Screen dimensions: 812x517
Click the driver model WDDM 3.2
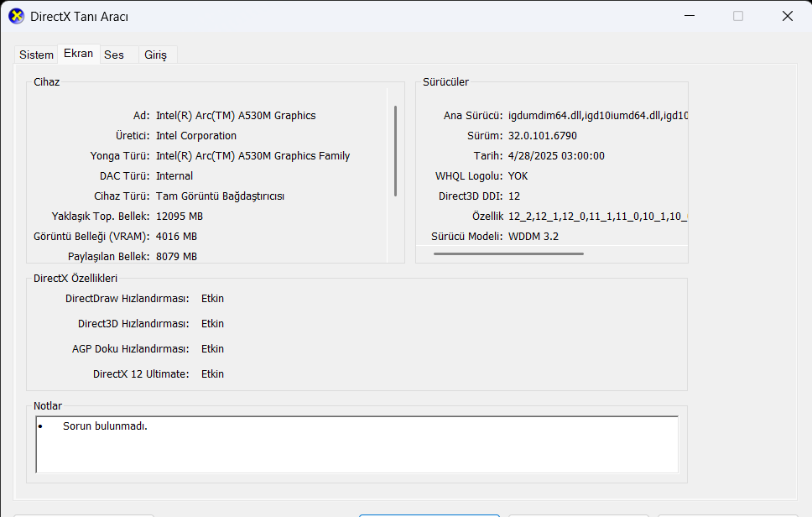point(534,237)
